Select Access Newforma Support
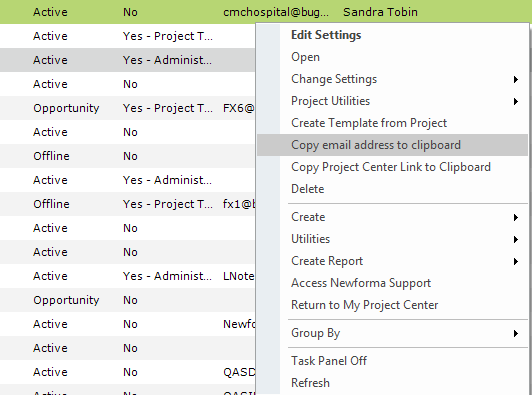Viewport: 532px width, 395px height. tap(361, 283)
